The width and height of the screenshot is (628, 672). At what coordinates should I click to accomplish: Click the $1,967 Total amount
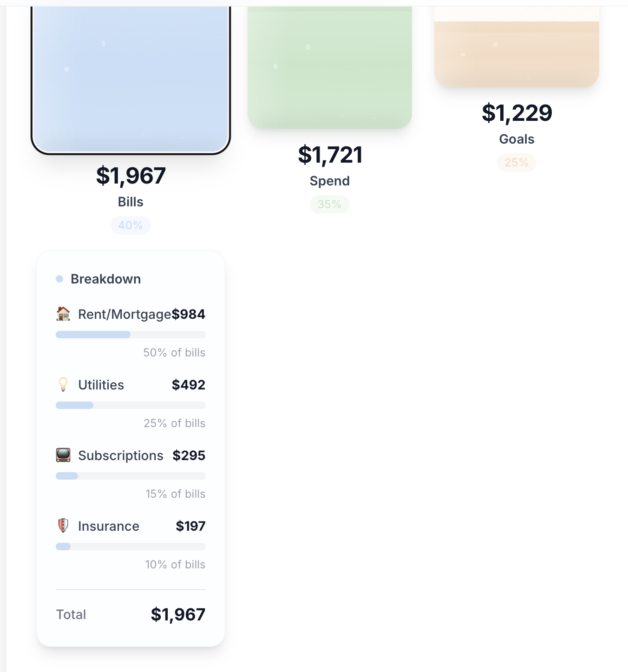coord(178,614)
